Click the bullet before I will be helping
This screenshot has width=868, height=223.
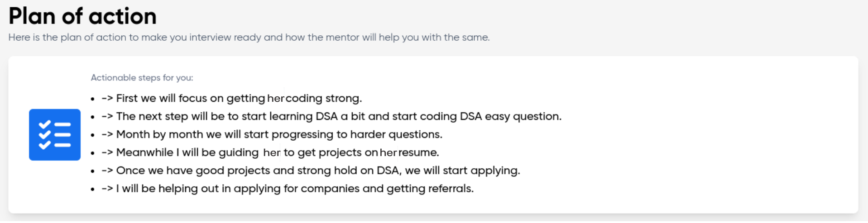92,190
